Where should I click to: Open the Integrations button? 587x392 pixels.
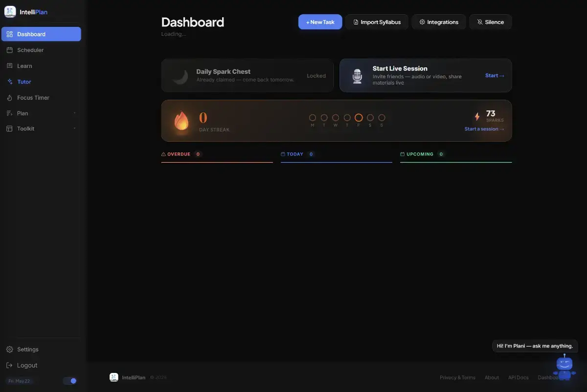click(439, 22)
